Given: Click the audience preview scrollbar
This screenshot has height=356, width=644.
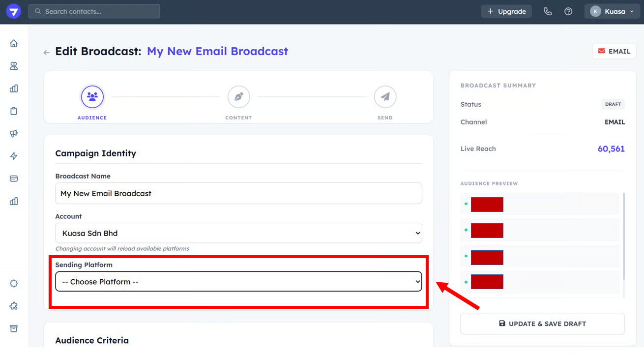Looking at the screenshot, I should 624,236.
